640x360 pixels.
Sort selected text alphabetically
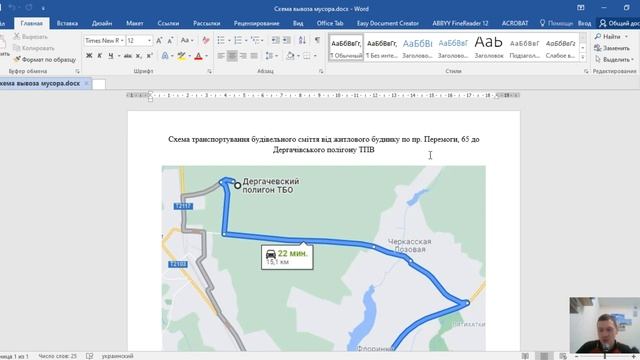pos(302,40)
